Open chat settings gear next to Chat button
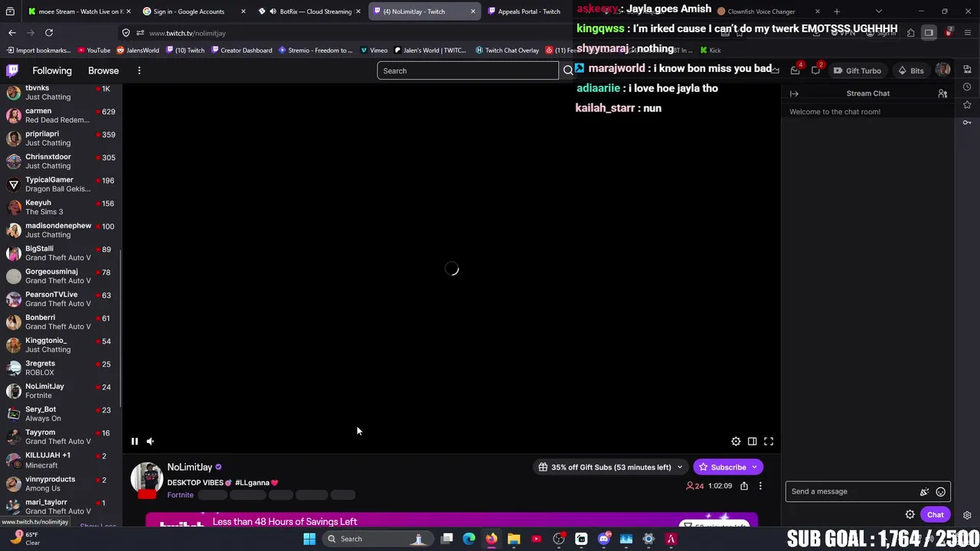 click(x=910, y=515)
